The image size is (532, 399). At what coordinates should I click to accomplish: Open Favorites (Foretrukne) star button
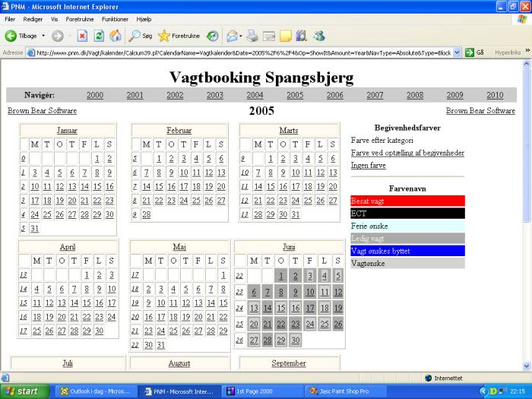pos(179,36)
